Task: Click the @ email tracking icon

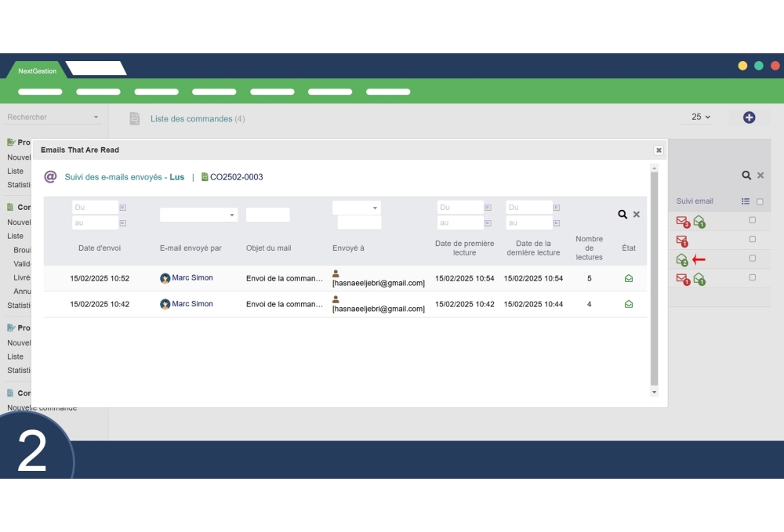Action: point(50,176)
